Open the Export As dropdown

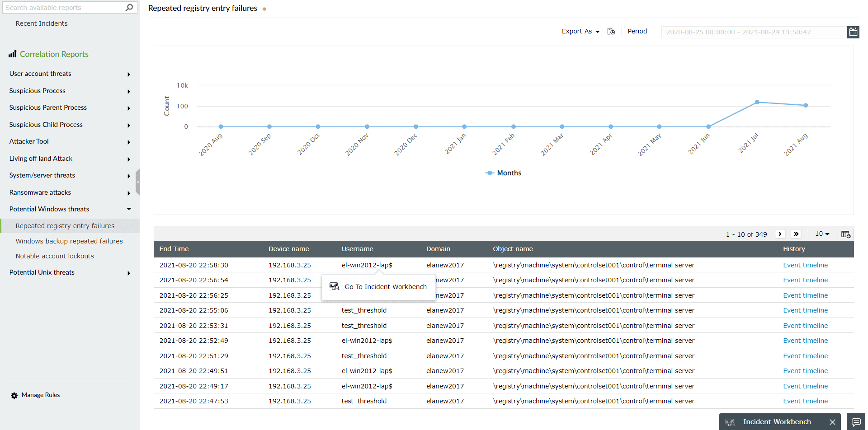(x=580, y=31)
